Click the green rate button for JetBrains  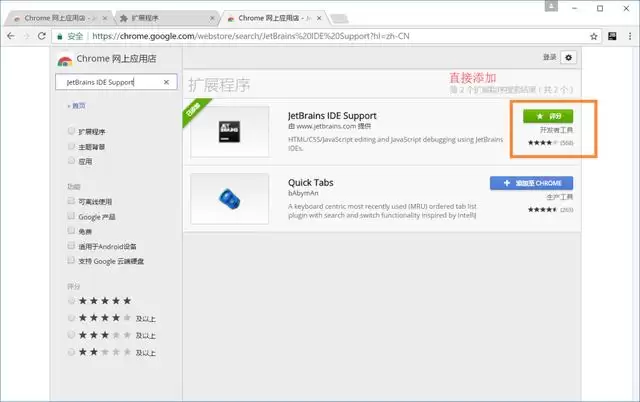548,116
